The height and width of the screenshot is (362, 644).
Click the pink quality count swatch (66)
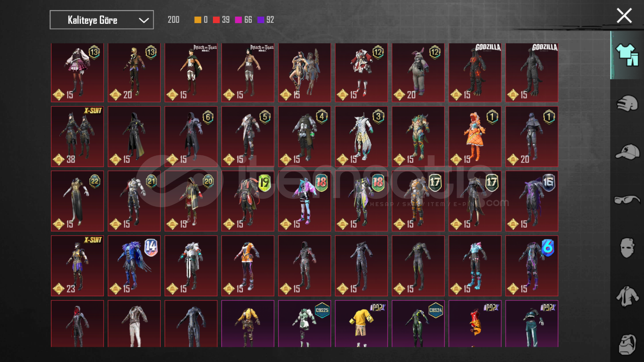click(x=238, y=20)
